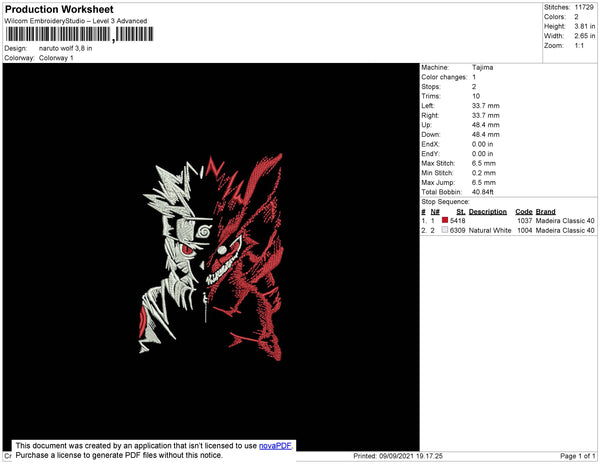Click thread code 1004 in row 2

point(525,230)
